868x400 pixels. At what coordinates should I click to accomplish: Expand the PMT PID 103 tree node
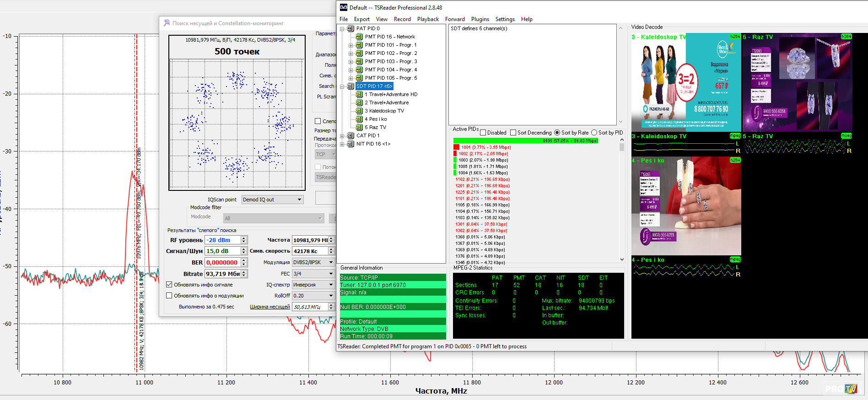[x=351, y=61]
